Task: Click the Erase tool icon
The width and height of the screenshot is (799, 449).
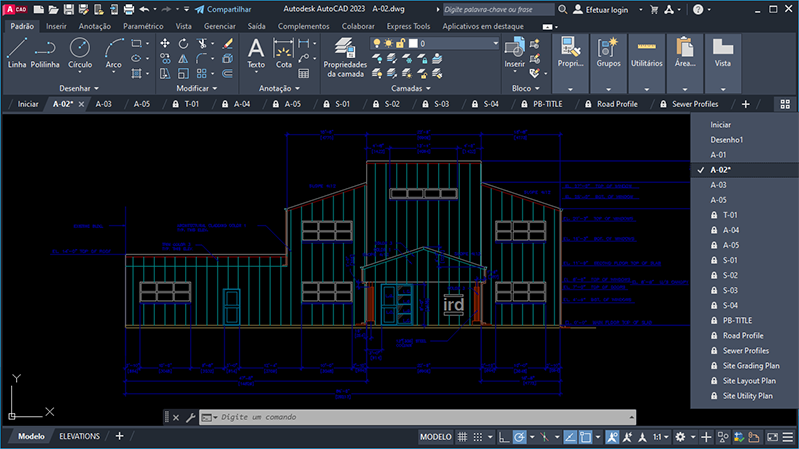Action: tap(228, 44)
